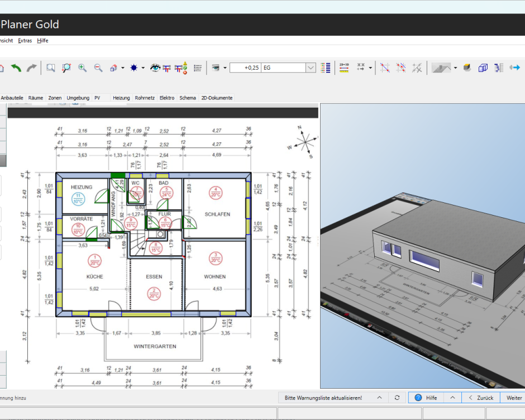Open the floor list icon beside EG
This screenshot has height=420, width=525.
[x=326, y=68]
